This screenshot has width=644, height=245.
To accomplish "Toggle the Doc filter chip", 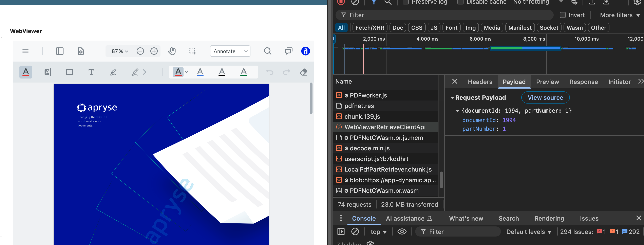I will point(398,28).
